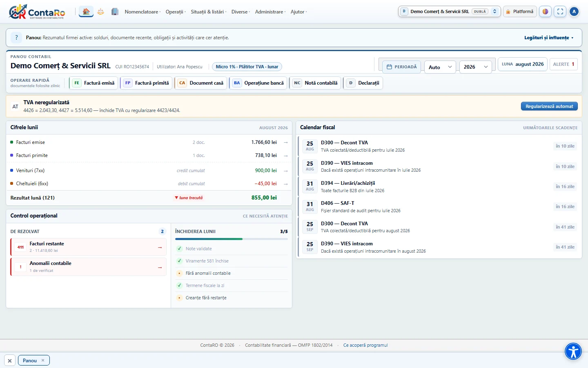588x368 pixels.
Task: Create a new Factură primită
Action: click(146, 83)
